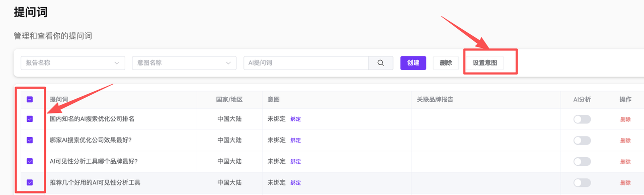Delete the row 推荐几个好用的AI可见性分析工具
The image size is (644, 195).
[625, 183]
